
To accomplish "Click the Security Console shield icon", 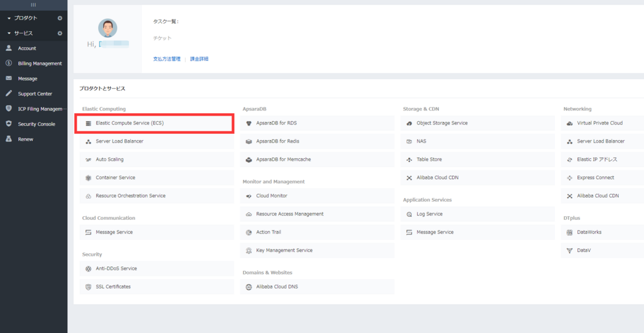I will pyautogui.click(x=9, y=124).
